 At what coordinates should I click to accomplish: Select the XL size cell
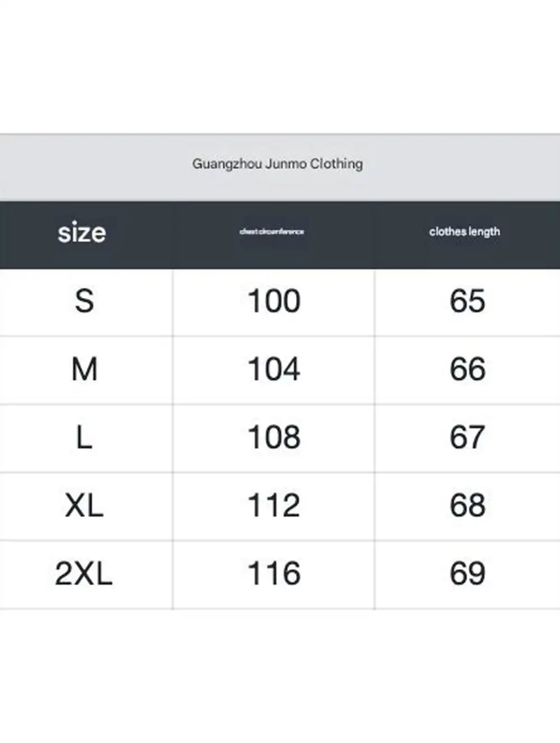84,506
